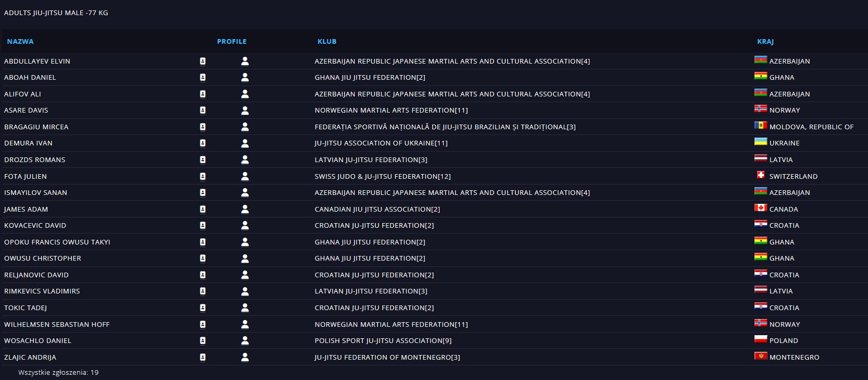Viewport: 868px width, 380px height.
Task: Select name OPOKU FRANCIS OWUSU TAKYI
Action: [x=57, y=242]
